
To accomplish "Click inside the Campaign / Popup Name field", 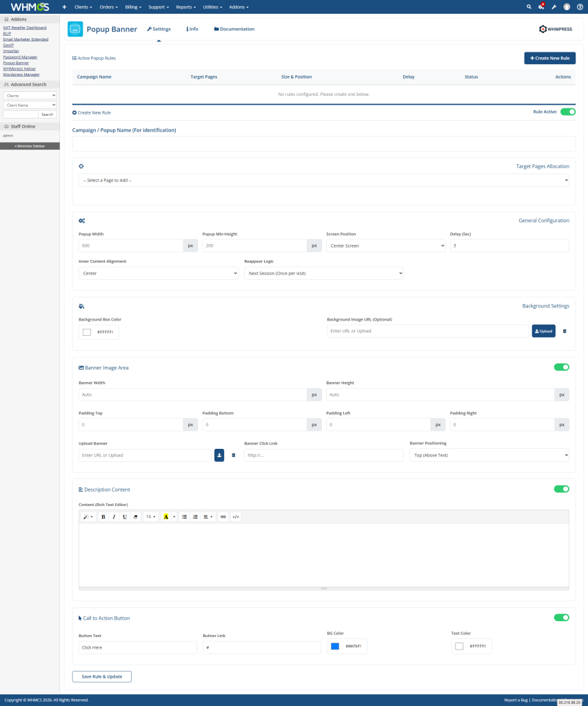I will pos(324,143).
